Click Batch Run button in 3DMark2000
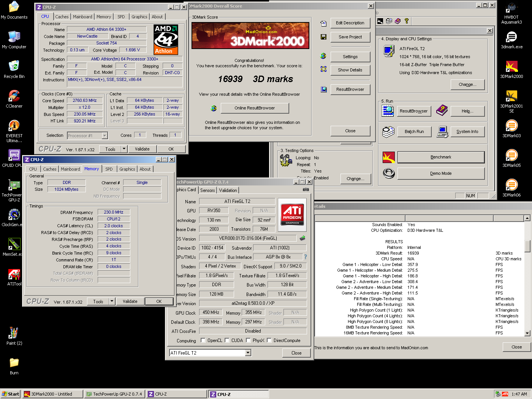The width and height of the screenshot is (532, 399). [x=414, y=131]
